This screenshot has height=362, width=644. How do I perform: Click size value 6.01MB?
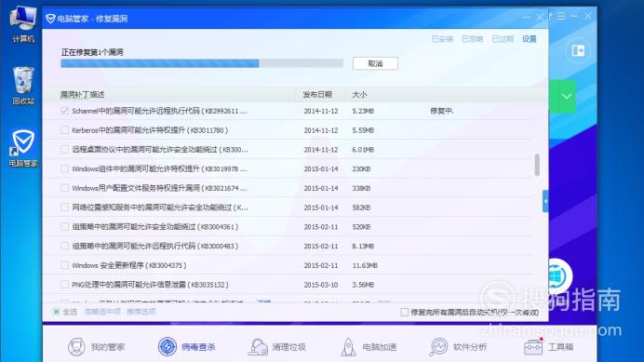coord(363,150)
